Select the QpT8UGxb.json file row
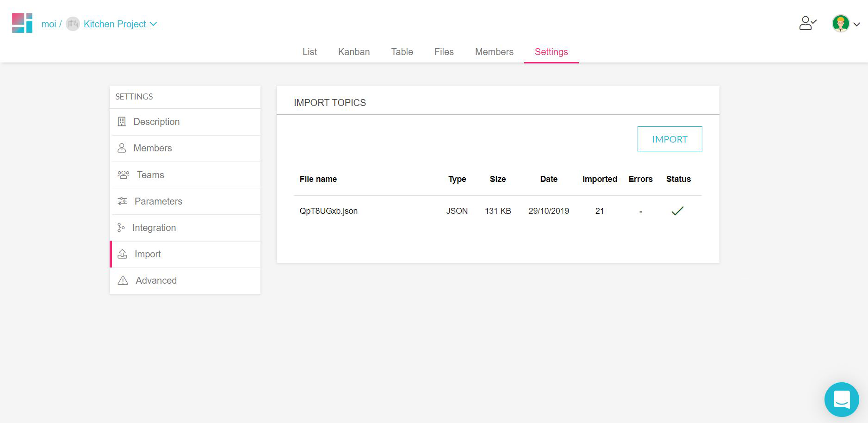868x423 pixels. tap(329, 211)
